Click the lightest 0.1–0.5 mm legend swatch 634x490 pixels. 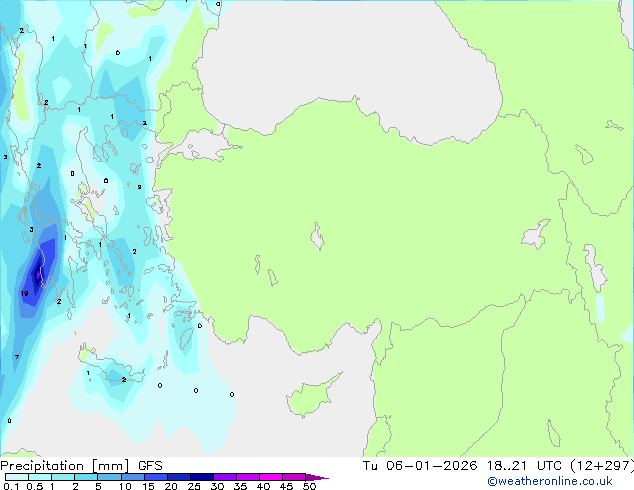(x=17, y=477)
